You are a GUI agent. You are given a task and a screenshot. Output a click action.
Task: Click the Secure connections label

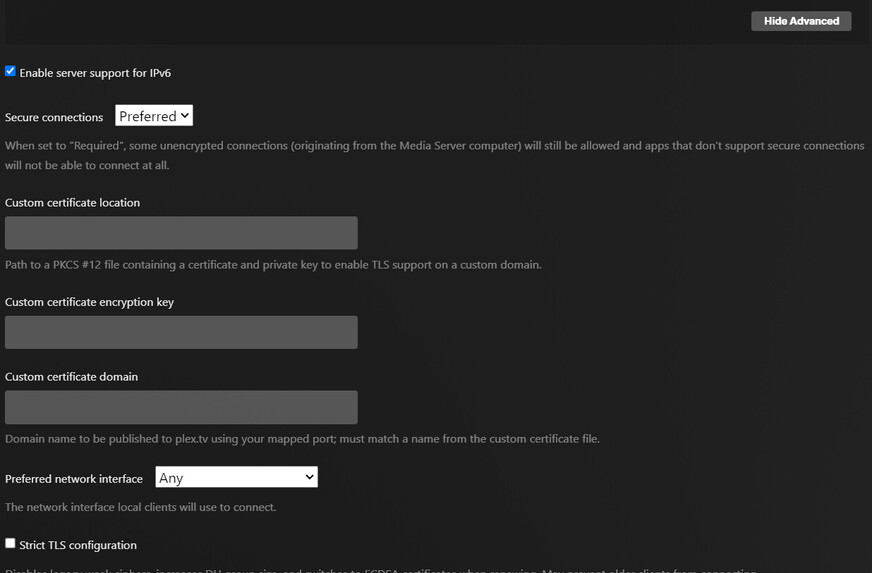(54, 117)
